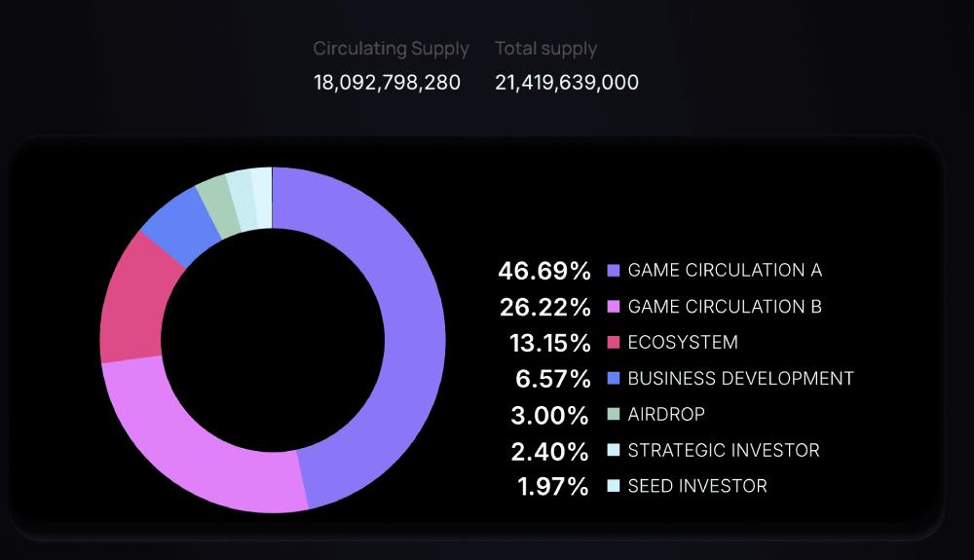Click the Ecosystem magenta legend swatch

613,342
